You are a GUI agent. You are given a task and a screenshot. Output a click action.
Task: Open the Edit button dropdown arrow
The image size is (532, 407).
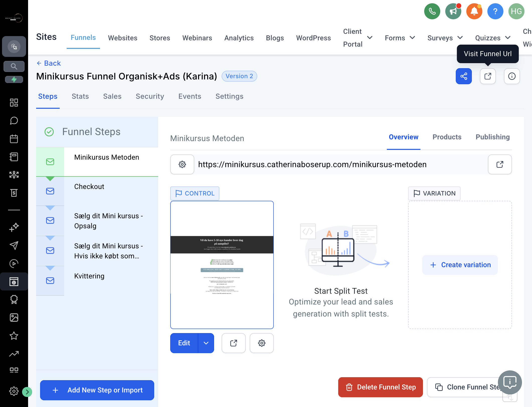206,343
